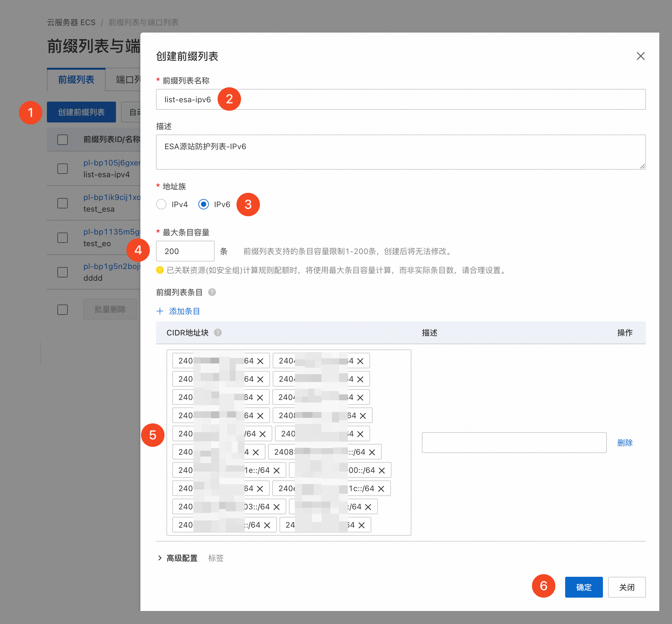The width and height of the screenshot is (672, 624).
Task: Check the box for list-esa-ipv4 row
Action: coord(63,168)
